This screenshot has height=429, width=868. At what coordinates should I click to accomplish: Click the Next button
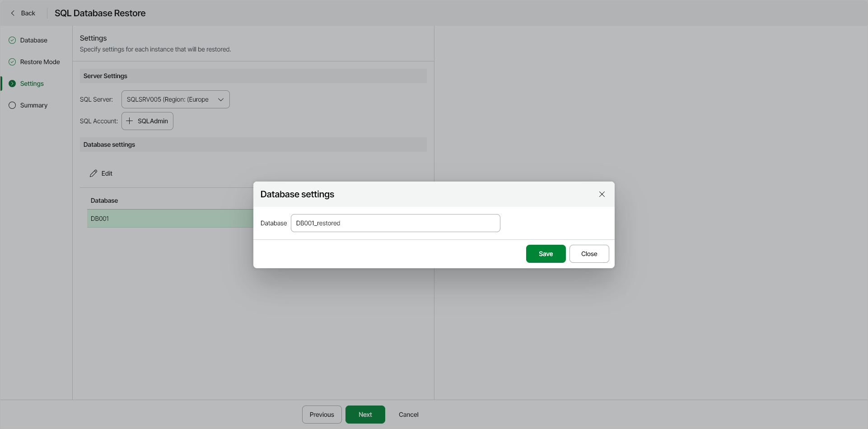click(x=365, y=414)
